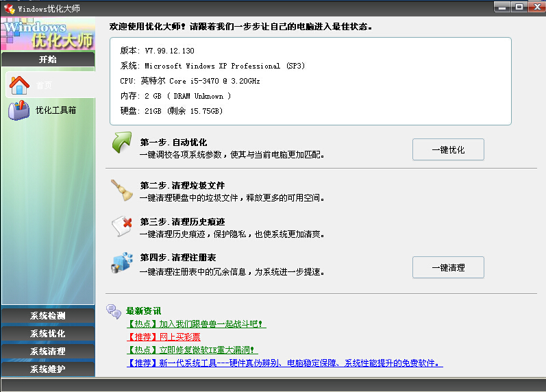Viewport: 546px width, 392px height.
Task: Click the app icon in title bar
Action: pos(9,8)
